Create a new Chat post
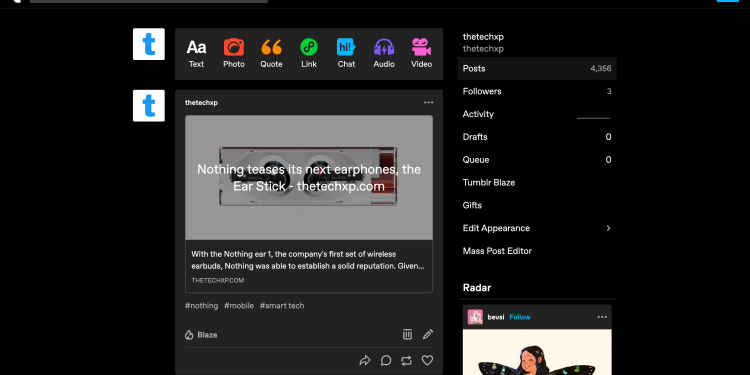 coord(346,54)
